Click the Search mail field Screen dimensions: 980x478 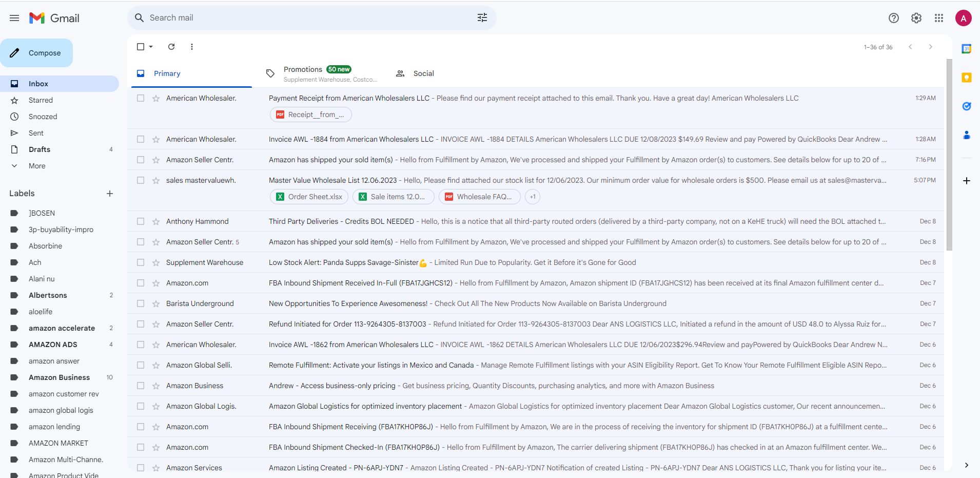[x=312, y=18]
